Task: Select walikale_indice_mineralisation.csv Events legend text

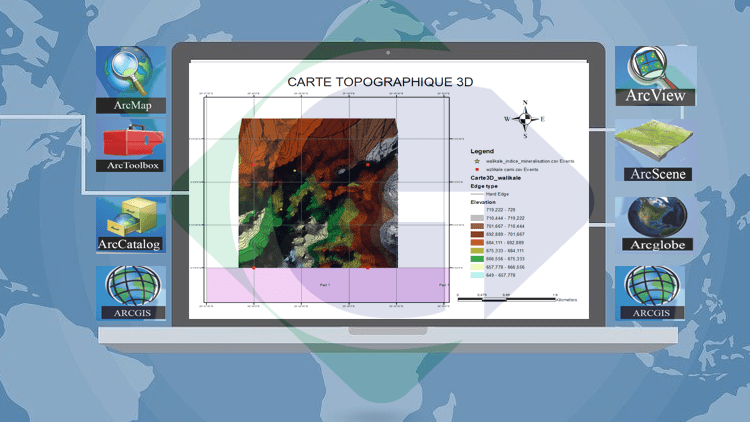Action: [x=530, y=161]
